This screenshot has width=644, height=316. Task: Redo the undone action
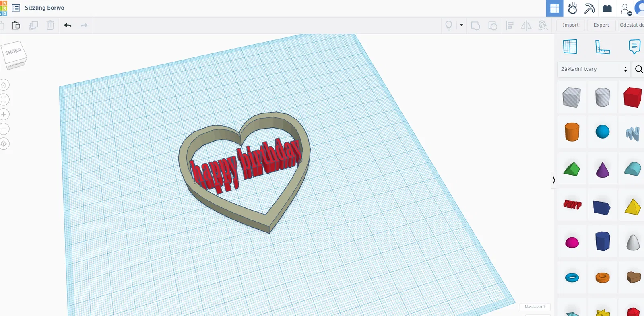click(x=84, y=25)
